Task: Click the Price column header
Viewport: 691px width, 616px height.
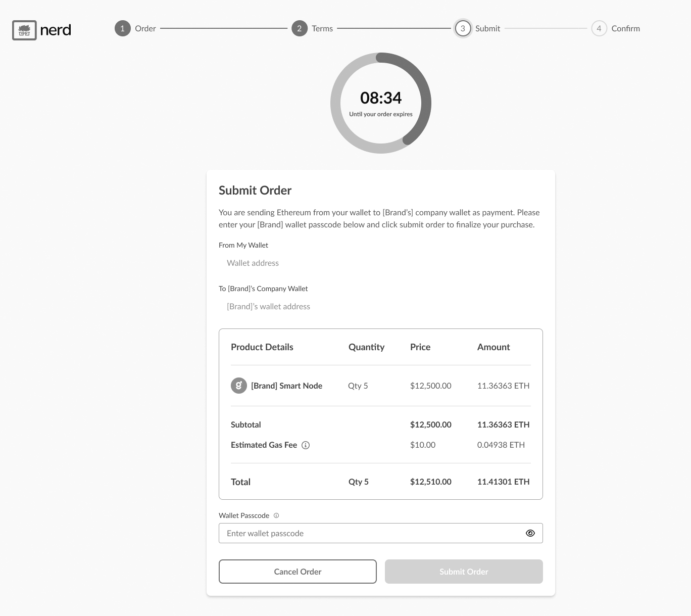Action: point(420,347)
